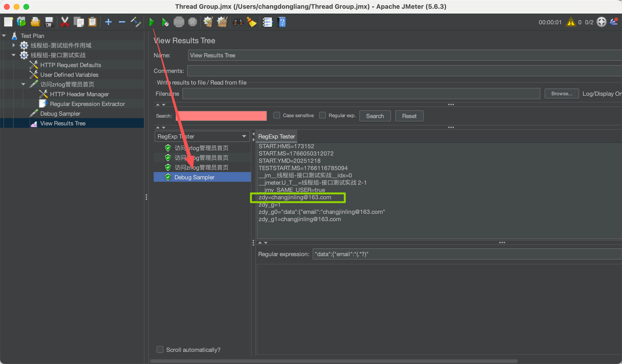Collapse the 访问zrlog管理员首页 sampler node
The height and width of the screenshot is (364, 622).
(x=23, y=84)
